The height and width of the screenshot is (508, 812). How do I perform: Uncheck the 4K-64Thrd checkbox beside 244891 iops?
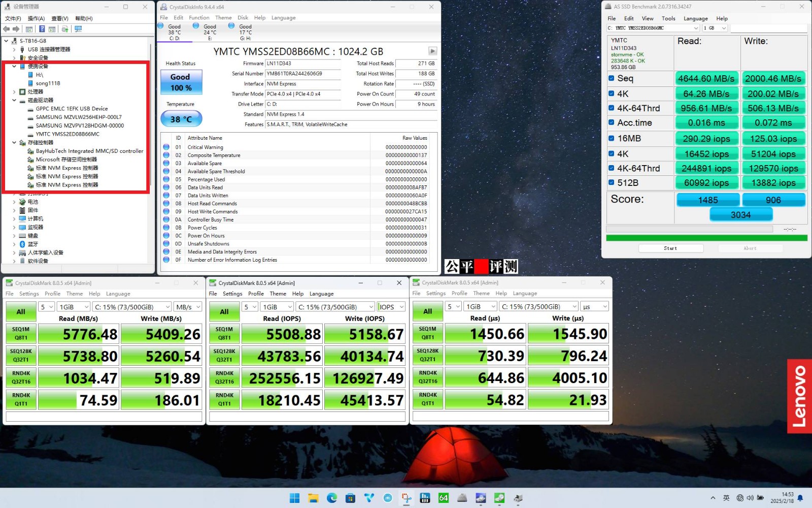tap(612, 168)
